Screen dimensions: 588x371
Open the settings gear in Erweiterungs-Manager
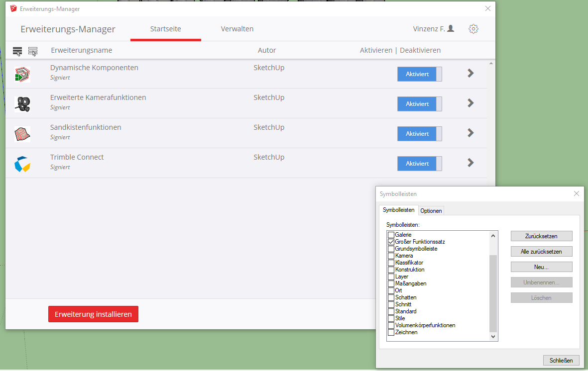473,29
